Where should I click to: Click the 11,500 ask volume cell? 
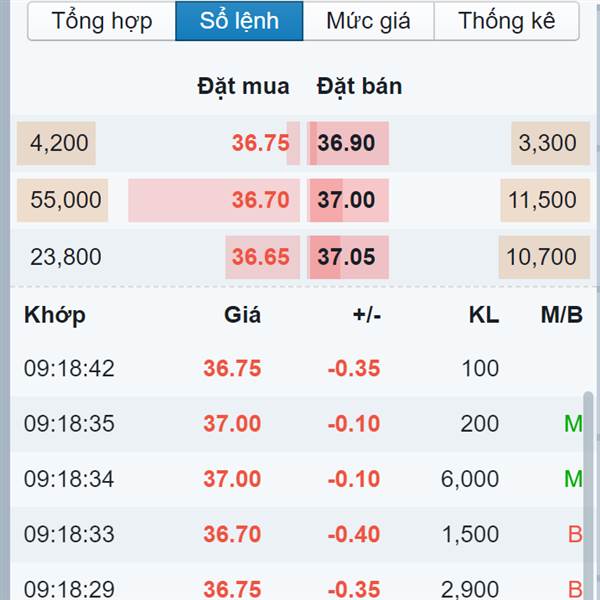coord(545,200)
